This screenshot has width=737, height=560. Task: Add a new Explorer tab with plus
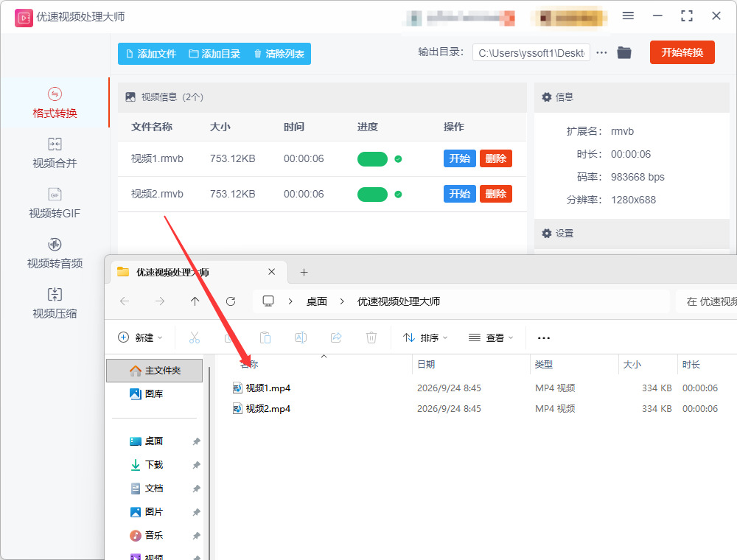click(304, 273)
